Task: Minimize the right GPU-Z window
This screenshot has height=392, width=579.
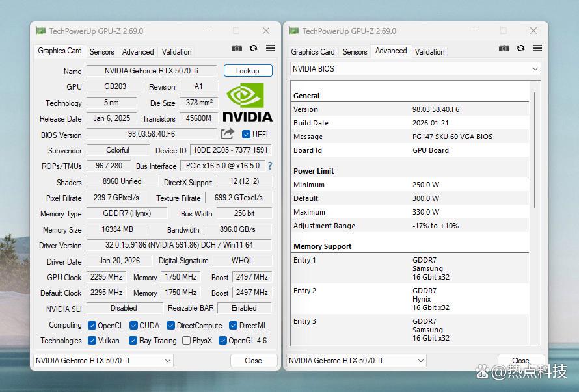Action: click(474, 31)
